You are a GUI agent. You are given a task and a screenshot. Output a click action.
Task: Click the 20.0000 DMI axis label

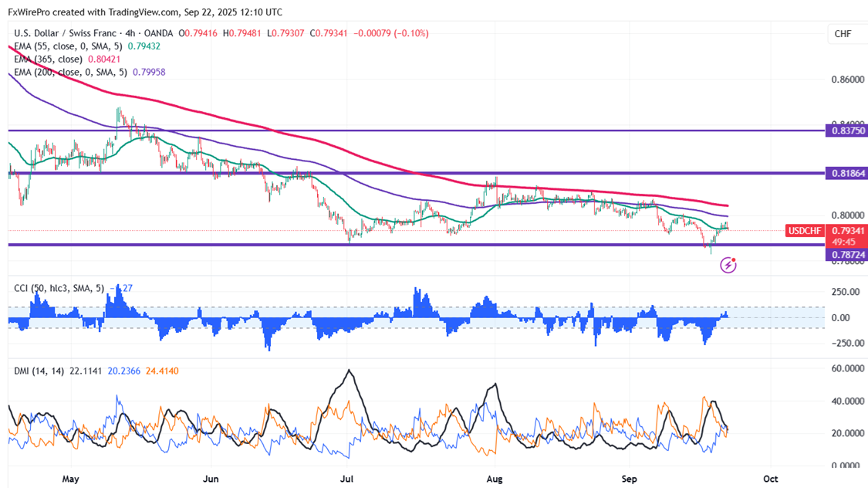point(847,433)
